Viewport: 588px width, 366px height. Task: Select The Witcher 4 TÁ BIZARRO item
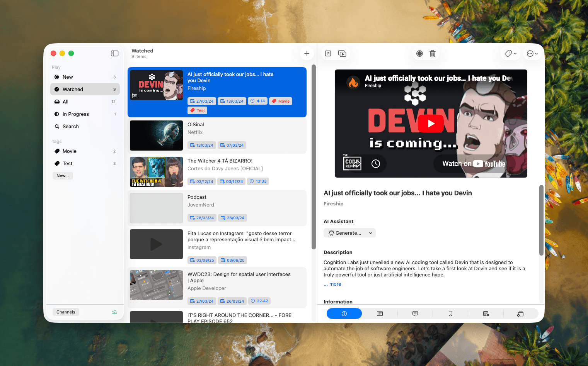click(x=217, y=172)
